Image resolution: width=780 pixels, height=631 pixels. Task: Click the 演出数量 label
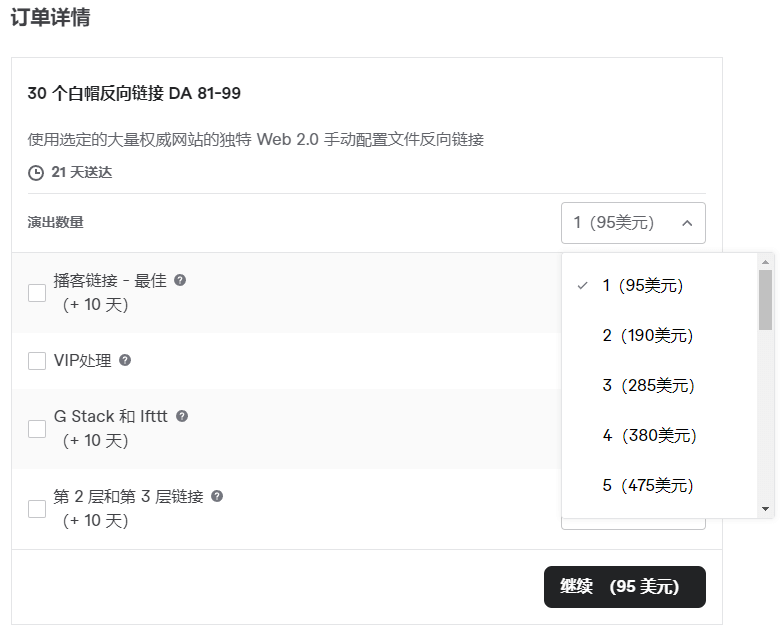[x=56, y=222]
